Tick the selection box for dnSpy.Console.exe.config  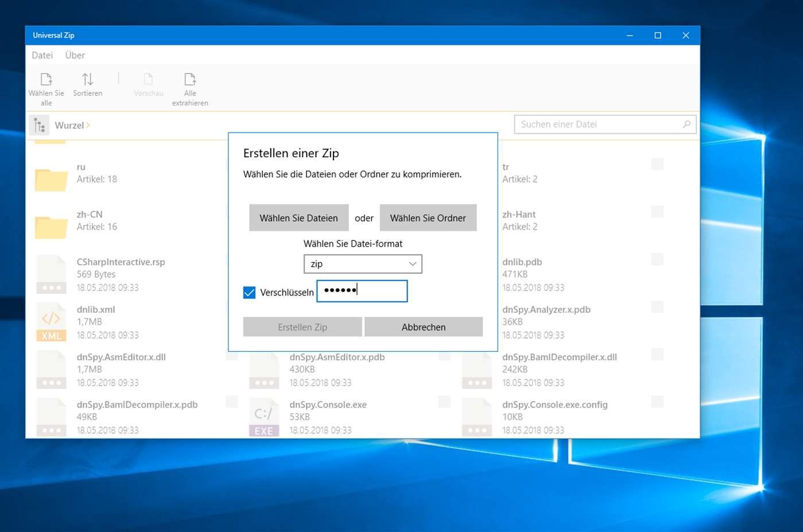(x=657, y=402)
